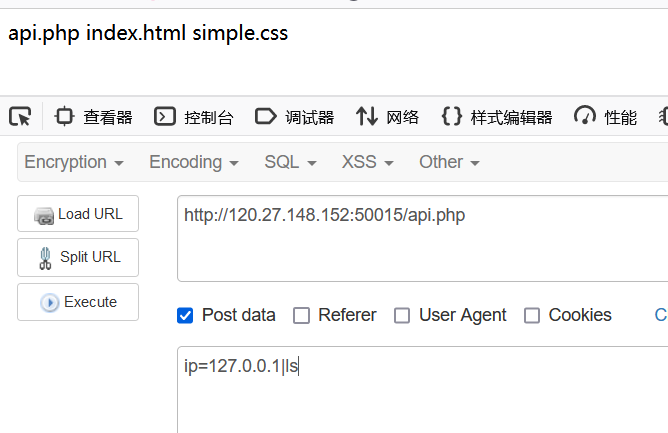The width and height of the screenshot is (668, 433).
Task: Open the XSS dropdown menu
Action: (x=368, y=162)
